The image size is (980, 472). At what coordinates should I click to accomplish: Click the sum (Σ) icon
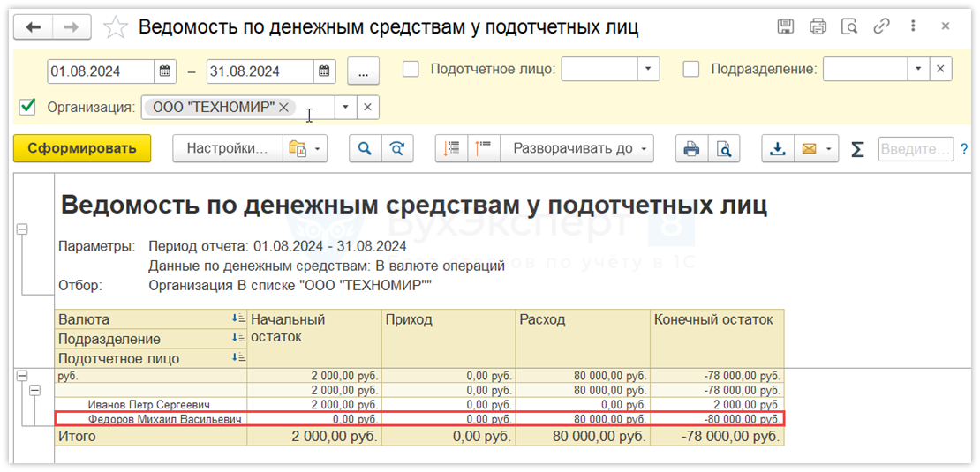point(856,149)
